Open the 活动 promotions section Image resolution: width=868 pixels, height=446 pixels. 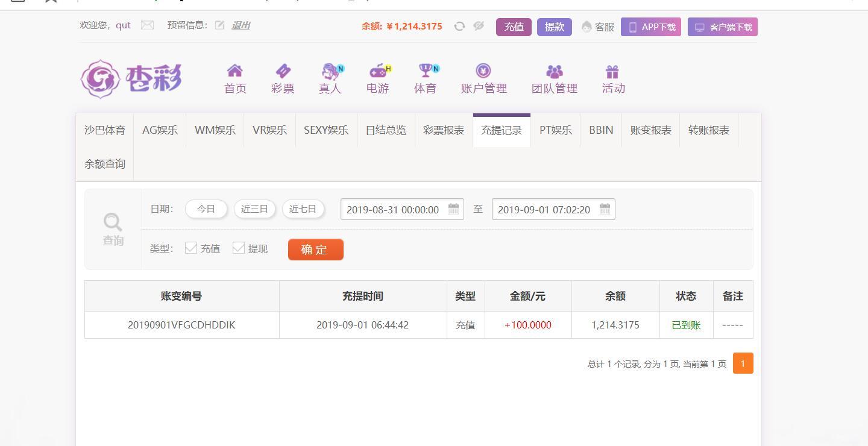click(x=613, y=79)
